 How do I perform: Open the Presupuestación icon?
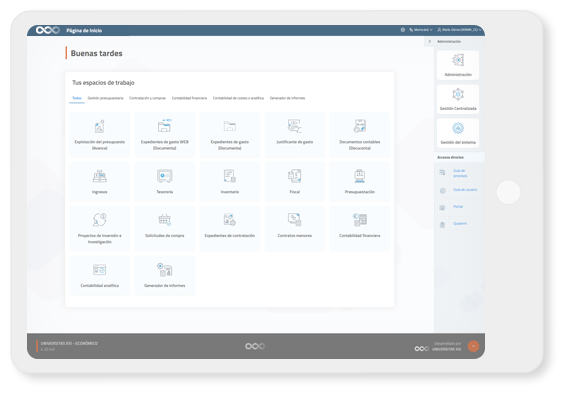360,176
